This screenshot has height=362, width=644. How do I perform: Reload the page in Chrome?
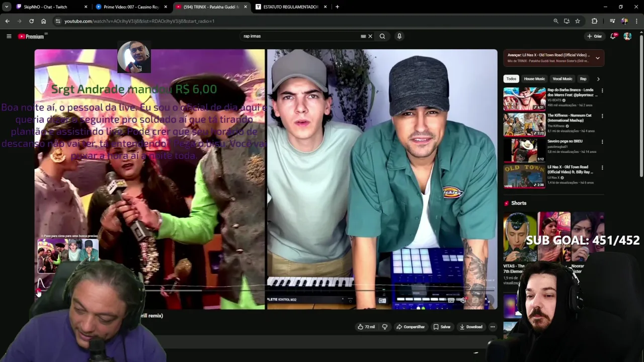click(31, 21)
